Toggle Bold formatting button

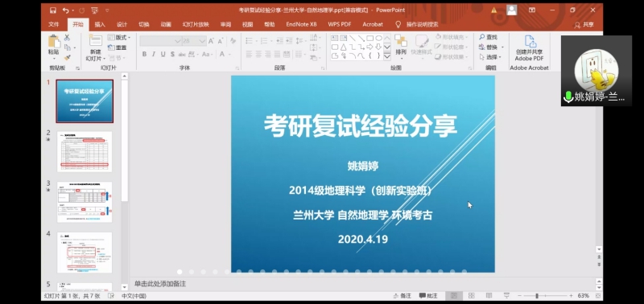pos(145,54)
